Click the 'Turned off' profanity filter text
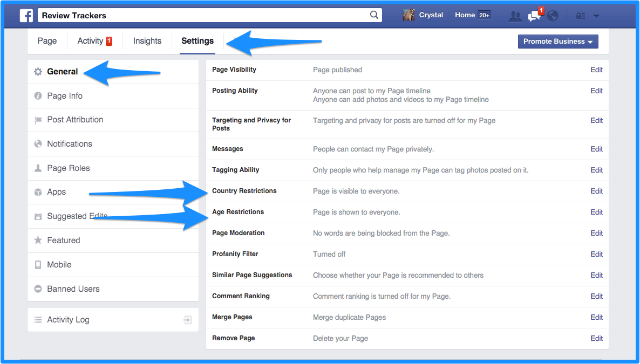 (x=329, y=254)
